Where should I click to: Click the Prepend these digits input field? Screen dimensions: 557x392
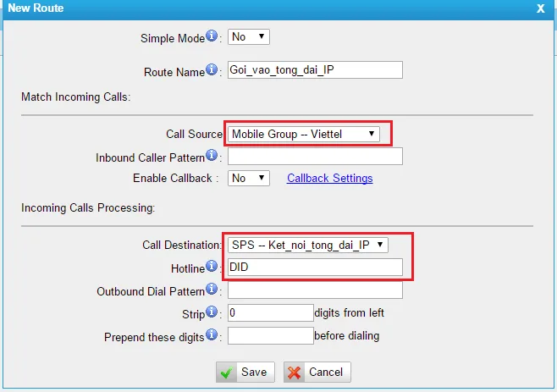pos(270,336)
